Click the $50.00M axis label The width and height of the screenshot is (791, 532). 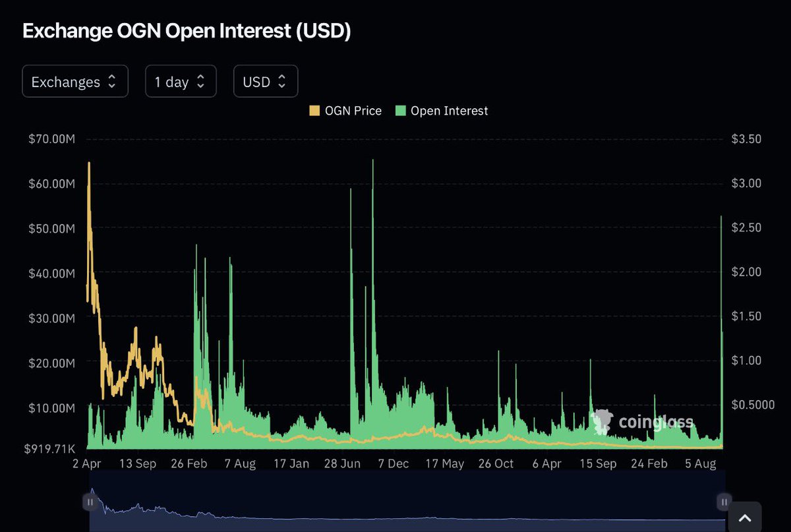pos(52,229)
